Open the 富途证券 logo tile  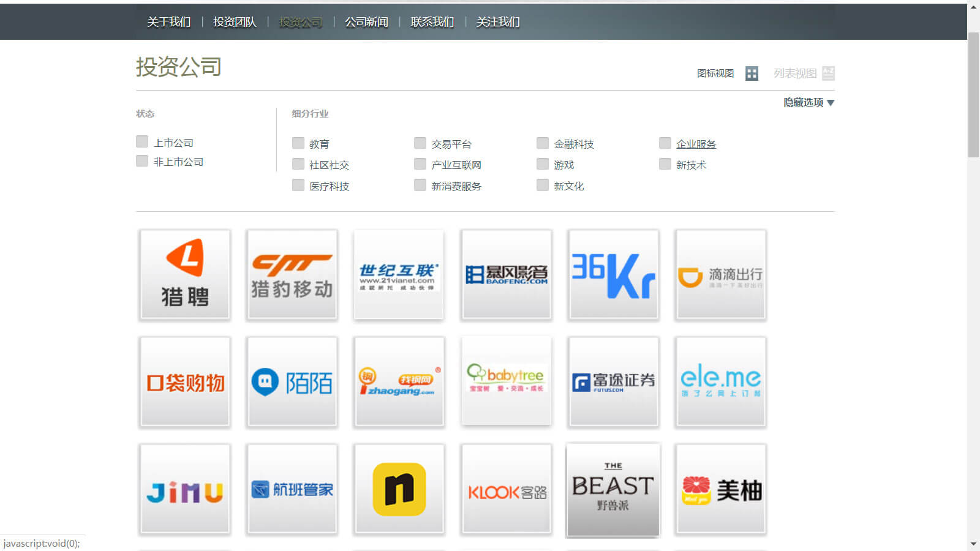click(614, 382)
